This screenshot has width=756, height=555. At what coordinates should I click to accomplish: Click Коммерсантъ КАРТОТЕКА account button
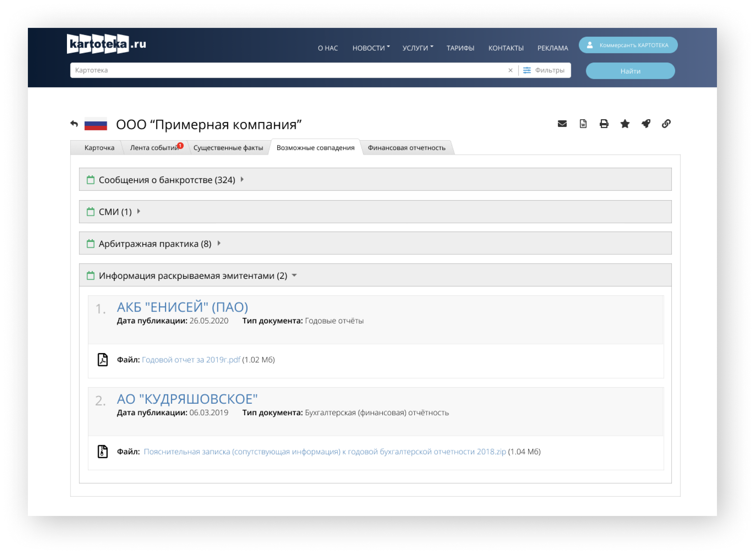[x=628, y=45]
